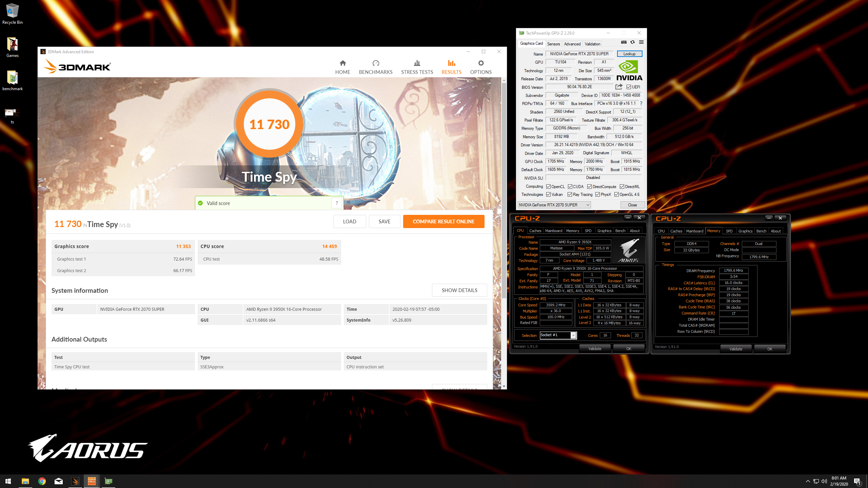Click scroll up arrow in 3DMark
Screen dimensions: 868x488
click(504, 80)
